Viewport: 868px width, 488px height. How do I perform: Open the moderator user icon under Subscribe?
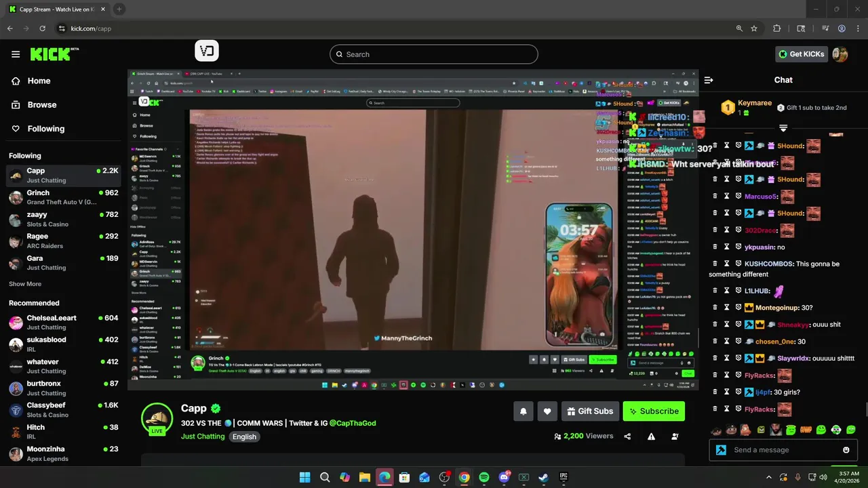point(675,436)
